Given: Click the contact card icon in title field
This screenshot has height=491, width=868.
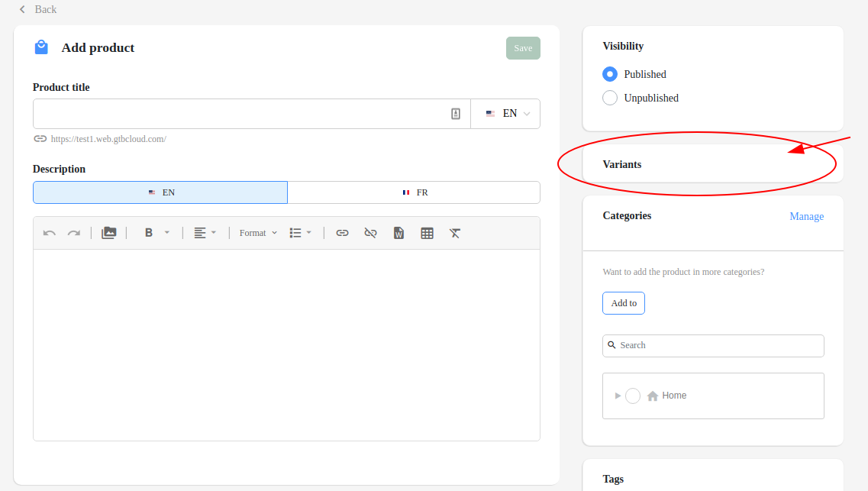Looking at the screenshot, I should pos(456,114).
